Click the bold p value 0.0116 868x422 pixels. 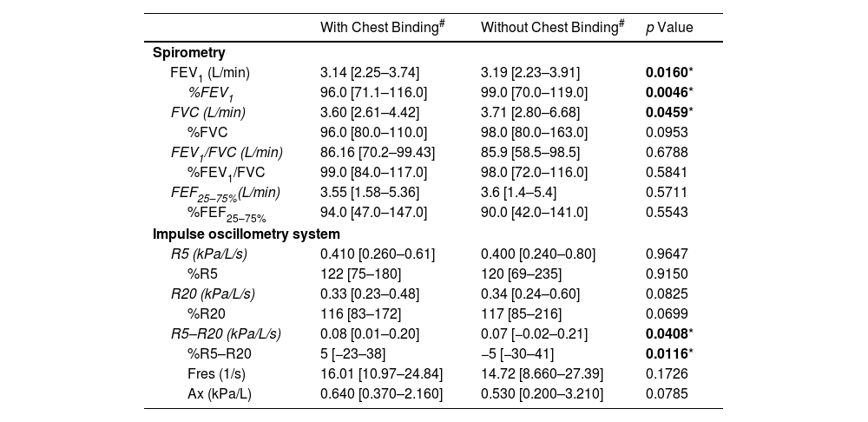[x=664, y=353]
